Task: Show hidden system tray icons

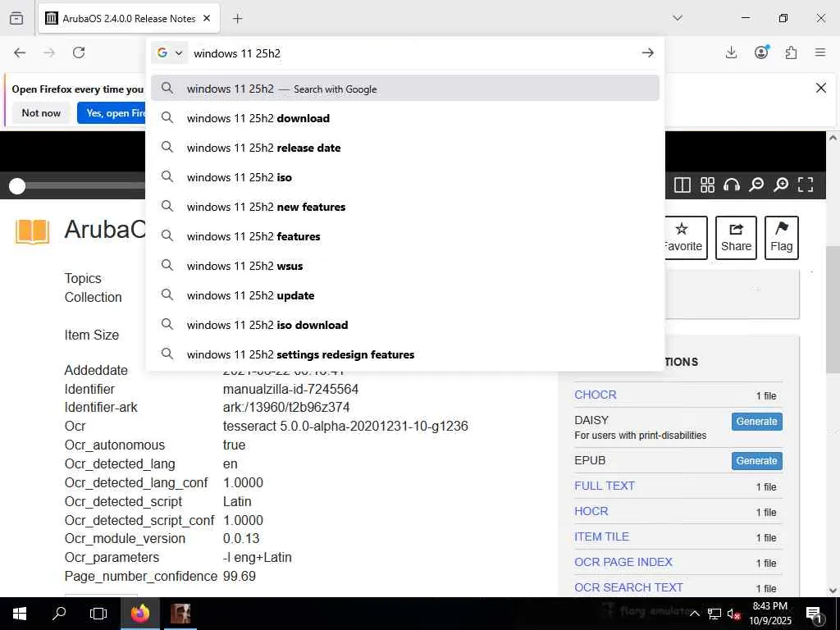Action: pyautogui.click(x=694, y=614)
